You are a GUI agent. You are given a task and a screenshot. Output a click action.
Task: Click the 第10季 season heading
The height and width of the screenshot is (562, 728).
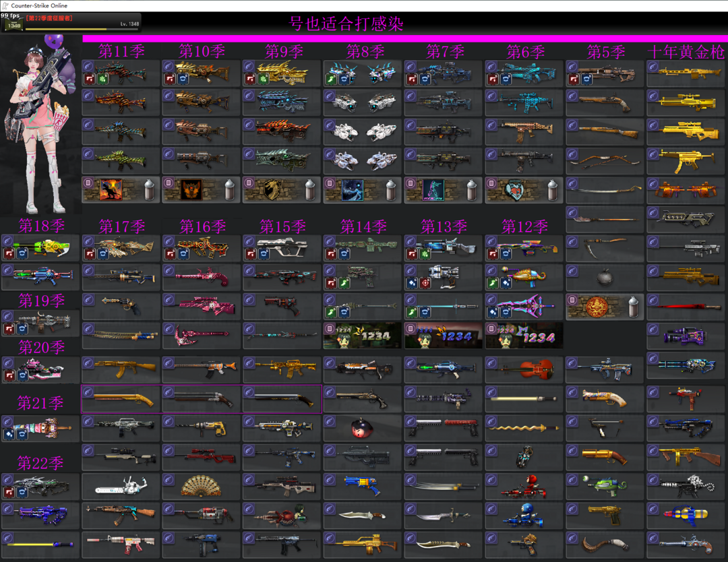point(202,51)
